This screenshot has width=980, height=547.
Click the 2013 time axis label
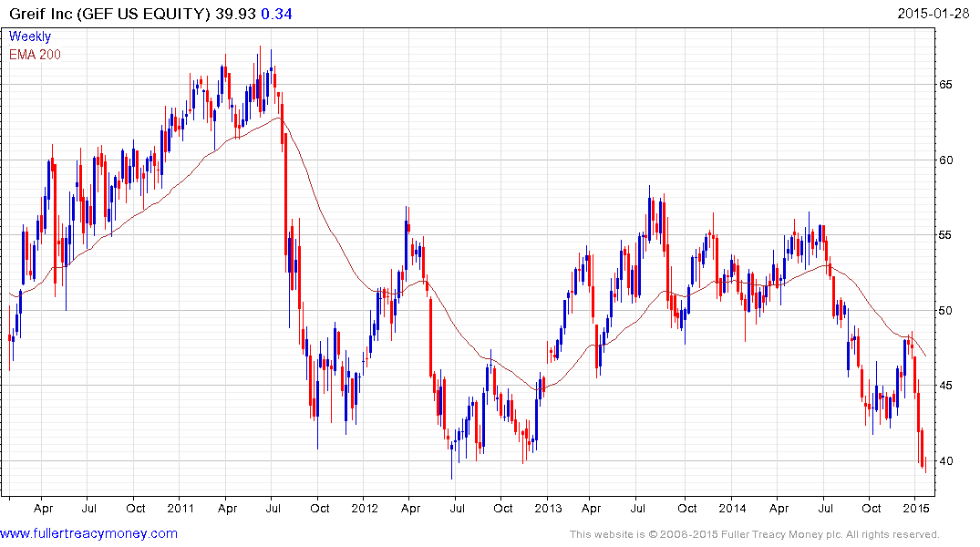(548, 508)
